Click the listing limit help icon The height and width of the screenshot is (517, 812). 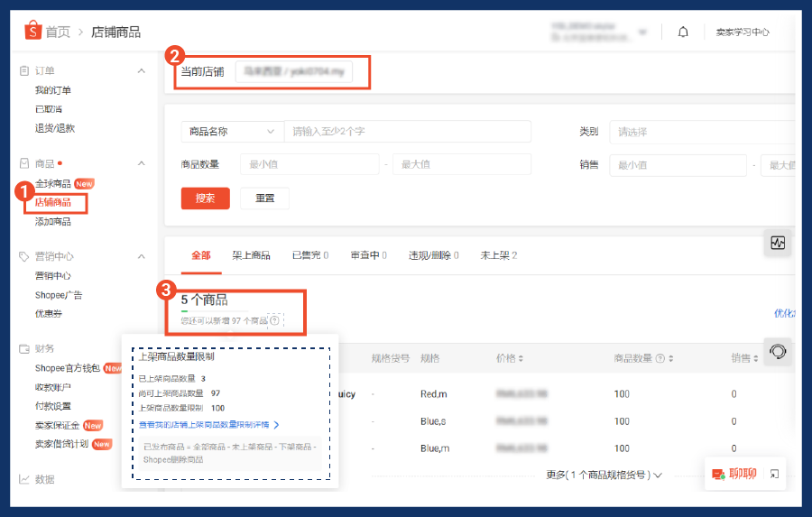pos(274,320)
